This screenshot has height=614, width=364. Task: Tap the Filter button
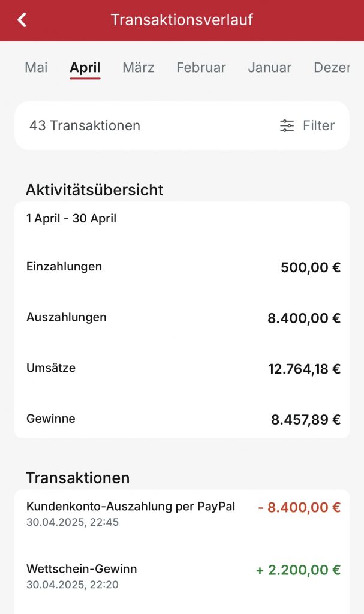click(318, 125)
